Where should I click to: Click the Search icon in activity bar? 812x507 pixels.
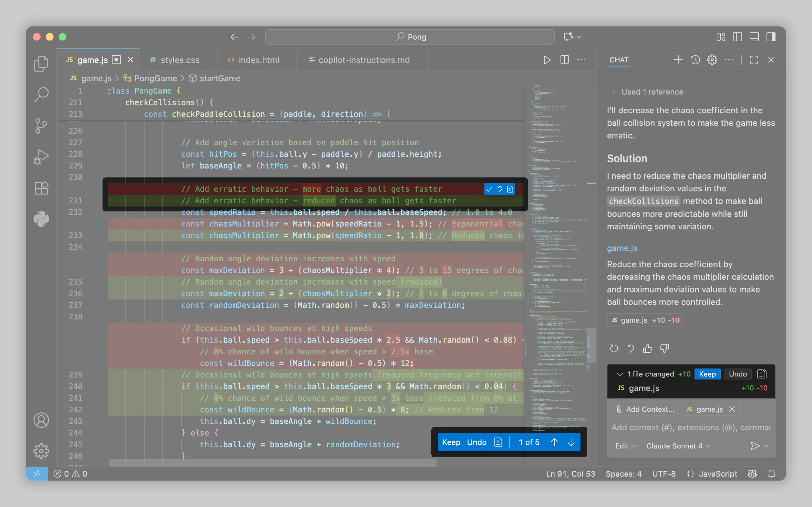[41, 95]
